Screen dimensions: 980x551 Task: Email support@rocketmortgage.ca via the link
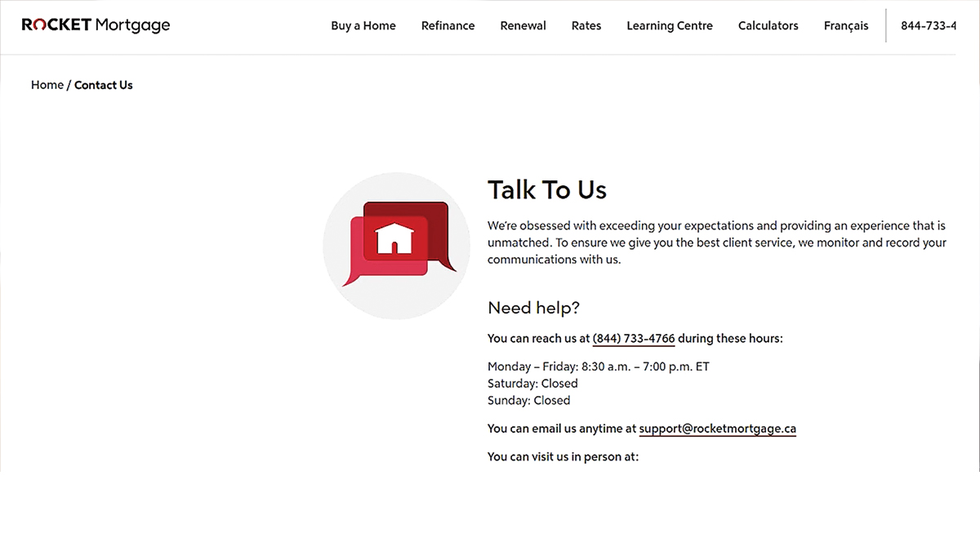717,429
